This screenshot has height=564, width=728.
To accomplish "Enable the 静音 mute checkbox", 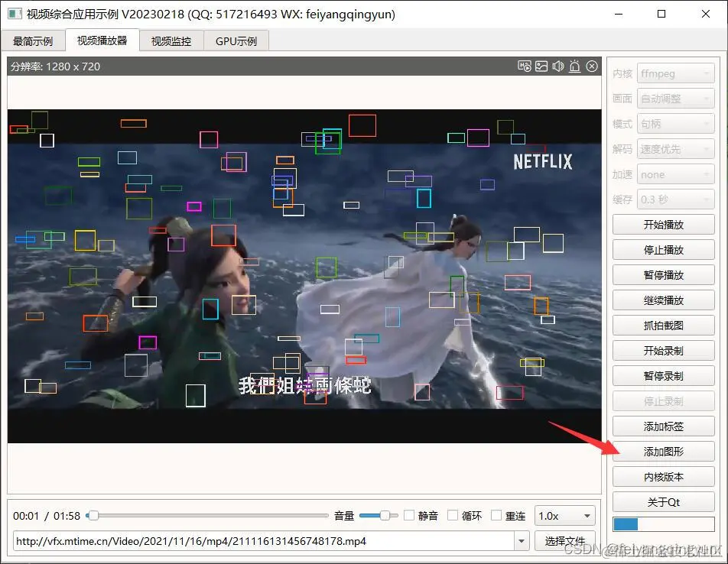I will point(409,515).
